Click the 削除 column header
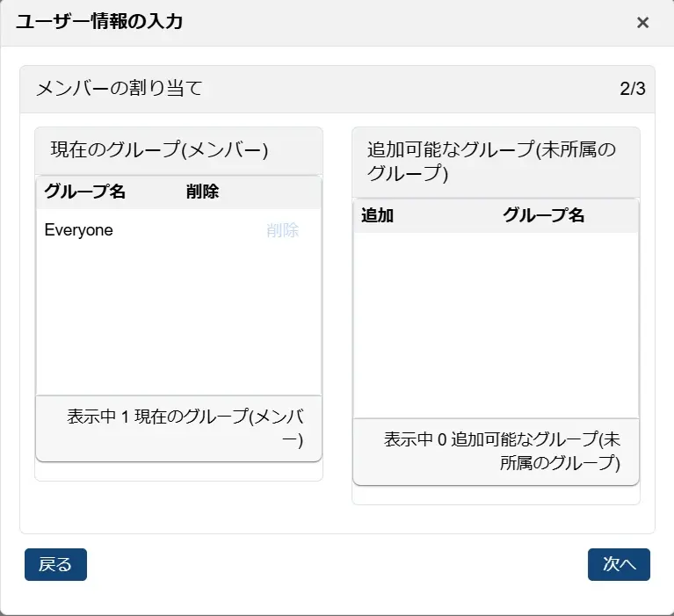 click(x=202, y=192)
